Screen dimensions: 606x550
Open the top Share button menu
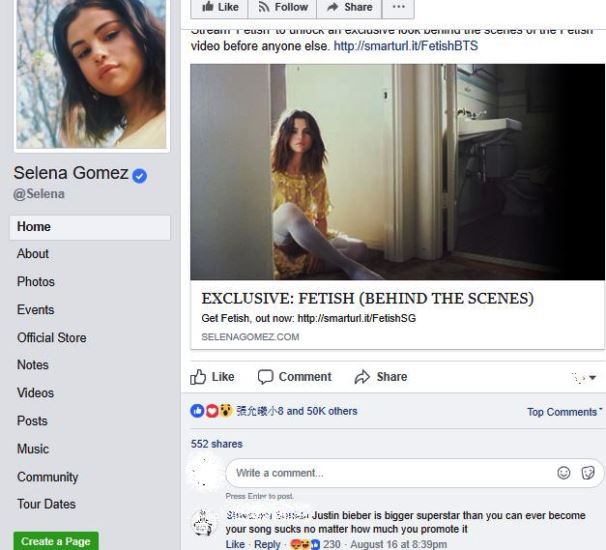point(349,7)
